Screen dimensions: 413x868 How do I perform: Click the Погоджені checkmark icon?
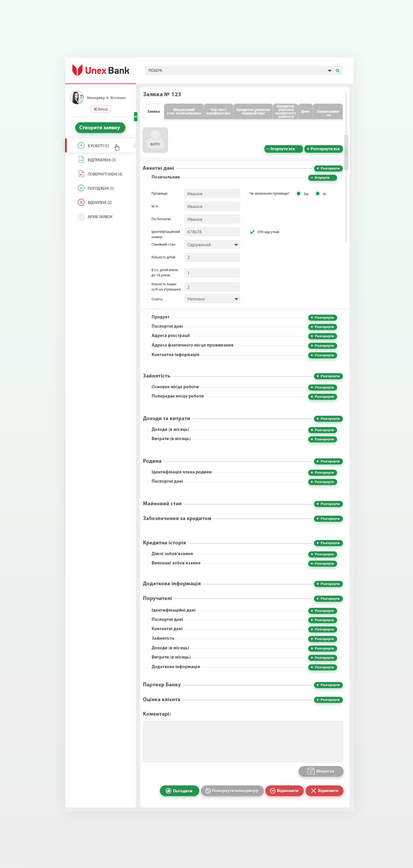(81, 188)
